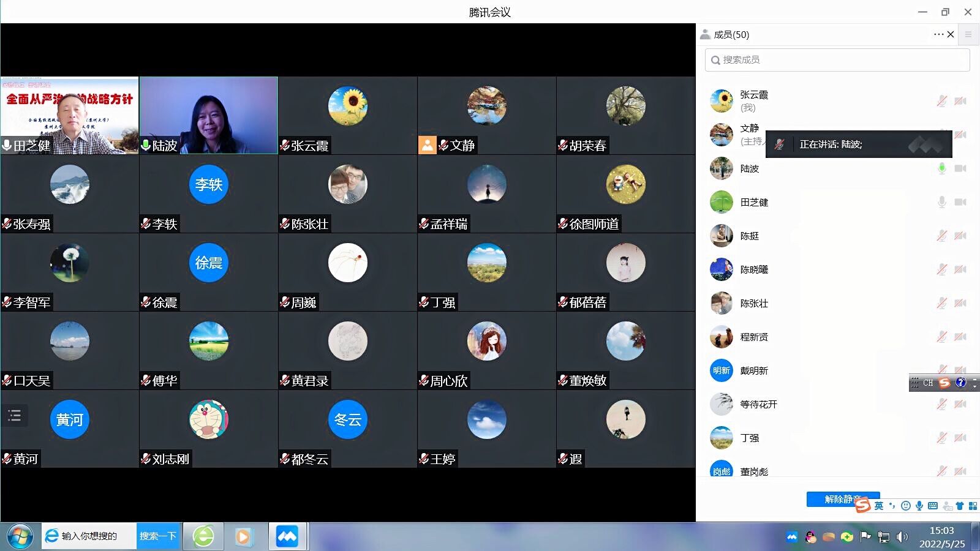The width and height of the screenshot is (980, 551).
Task: Open the CH language selector in language bar
Action: 928,383
